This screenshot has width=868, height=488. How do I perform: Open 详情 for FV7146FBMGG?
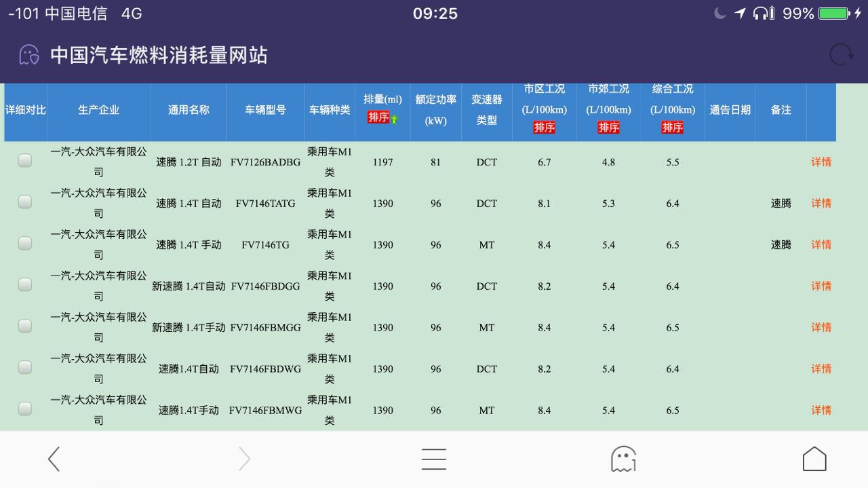[821, 328]
